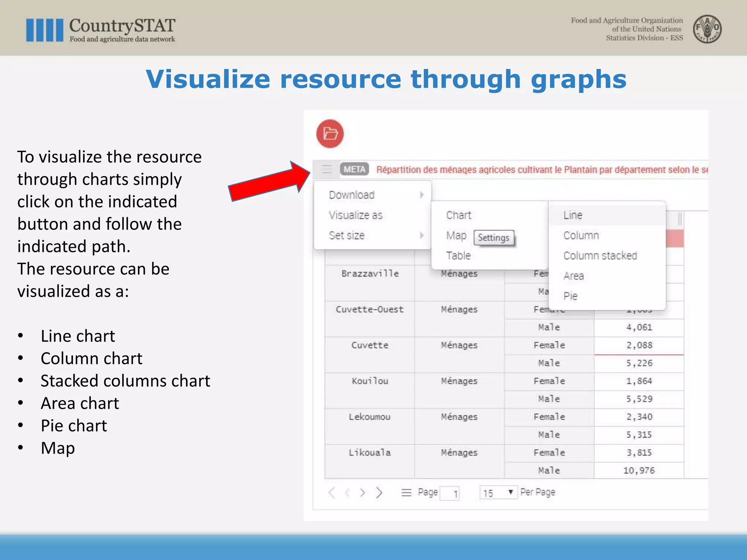Click the list icon beside Page
The width and height of the screenshot is (747, 560).
pyautogui.click(x=406, y=493)
